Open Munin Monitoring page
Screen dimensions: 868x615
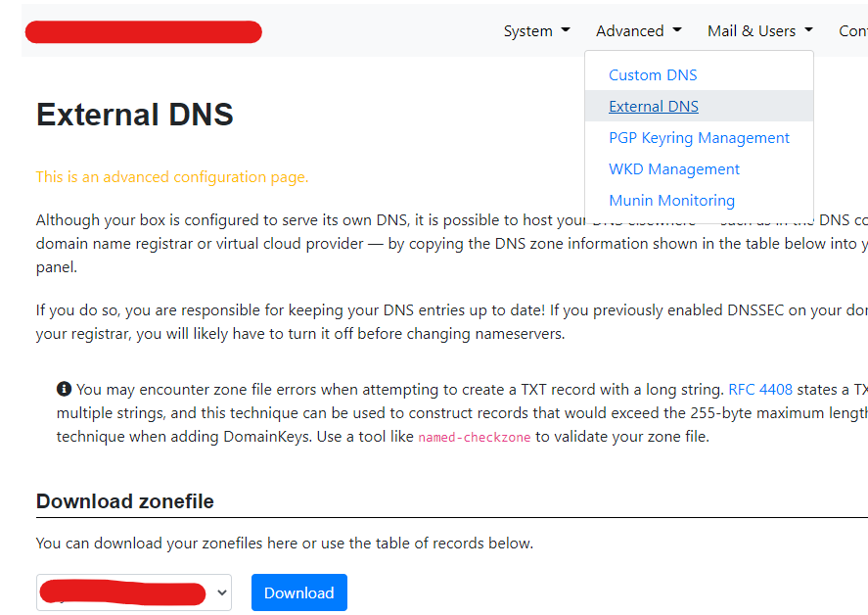click(671, 200)
